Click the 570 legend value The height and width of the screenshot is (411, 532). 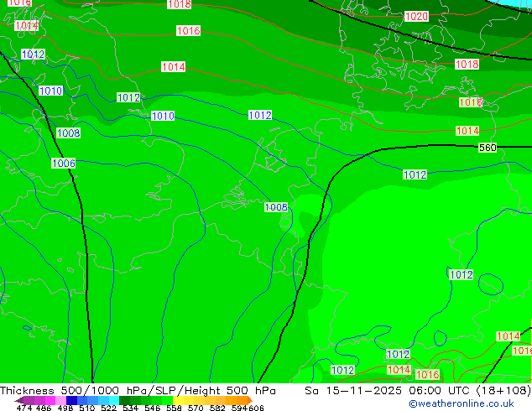click(196, 408)
